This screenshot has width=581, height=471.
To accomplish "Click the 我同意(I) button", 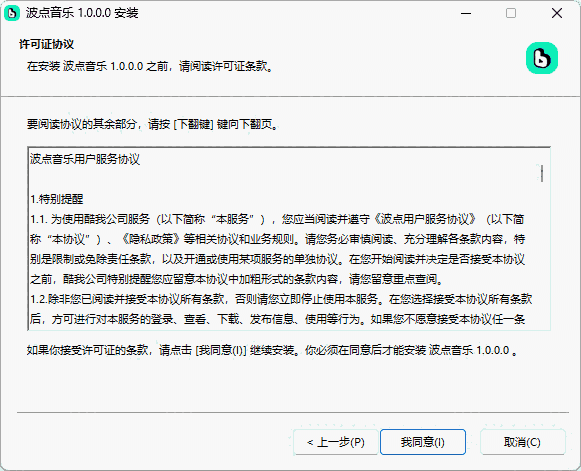I will (423, 442).
